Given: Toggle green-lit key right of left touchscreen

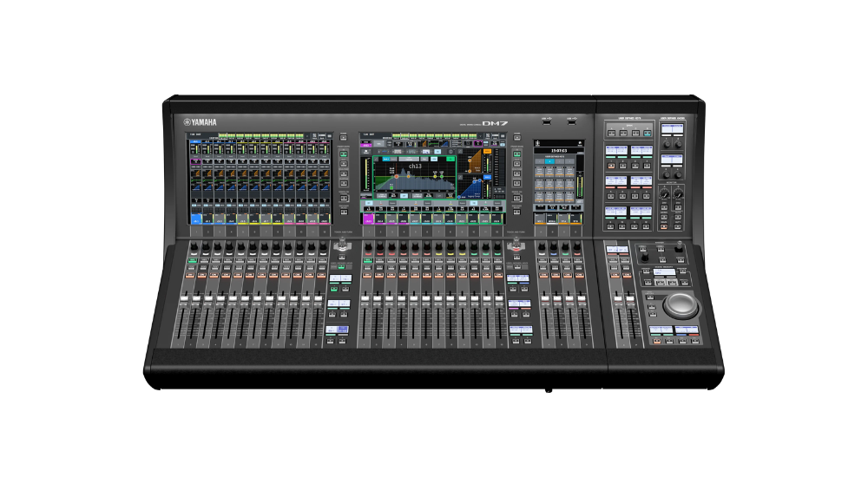Looking at the screenshot, I should tap(343, 154).
